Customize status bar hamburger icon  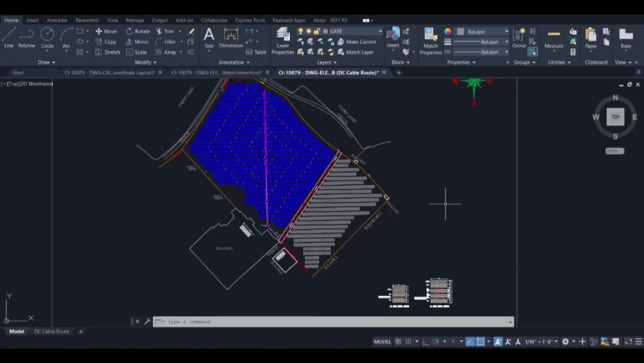638,342
